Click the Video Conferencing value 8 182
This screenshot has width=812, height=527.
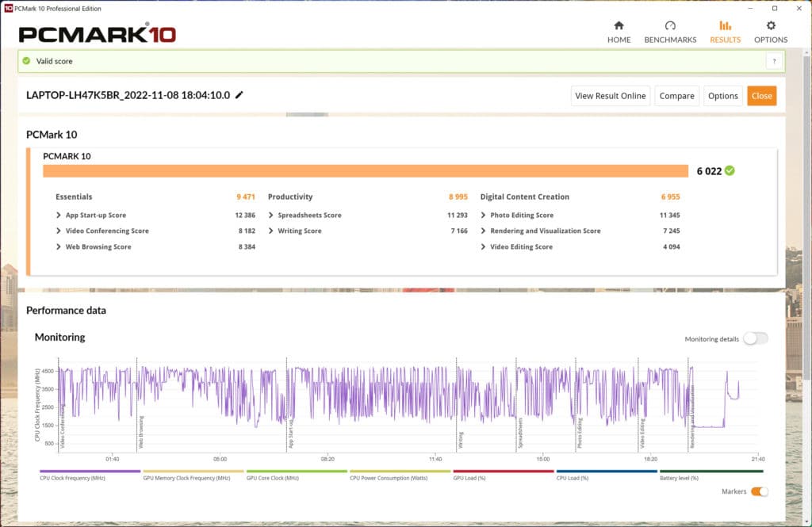247,231
